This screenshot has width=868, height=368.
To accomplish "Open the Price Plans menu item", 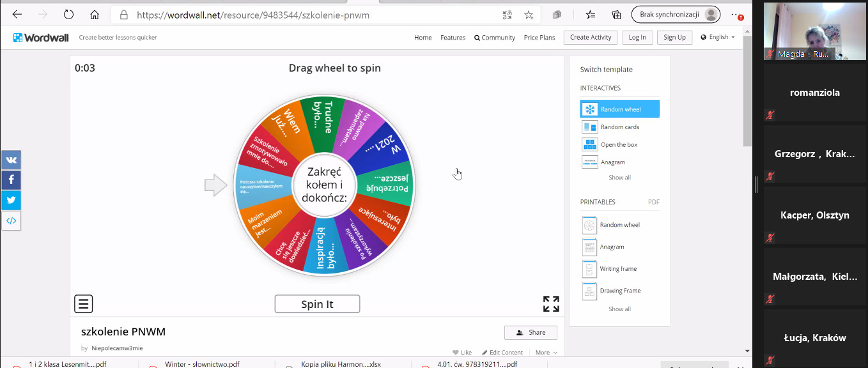I will click(539, 38).
